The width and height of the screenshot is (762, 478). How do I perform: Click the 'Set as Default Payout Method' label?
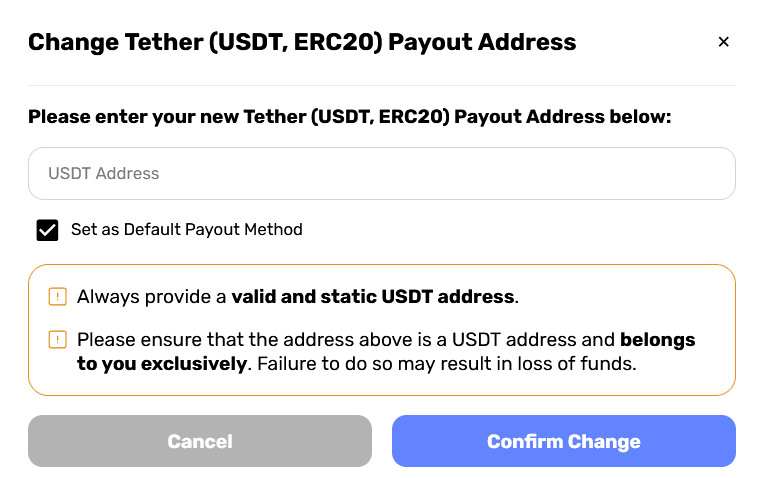tap(187, 229)
